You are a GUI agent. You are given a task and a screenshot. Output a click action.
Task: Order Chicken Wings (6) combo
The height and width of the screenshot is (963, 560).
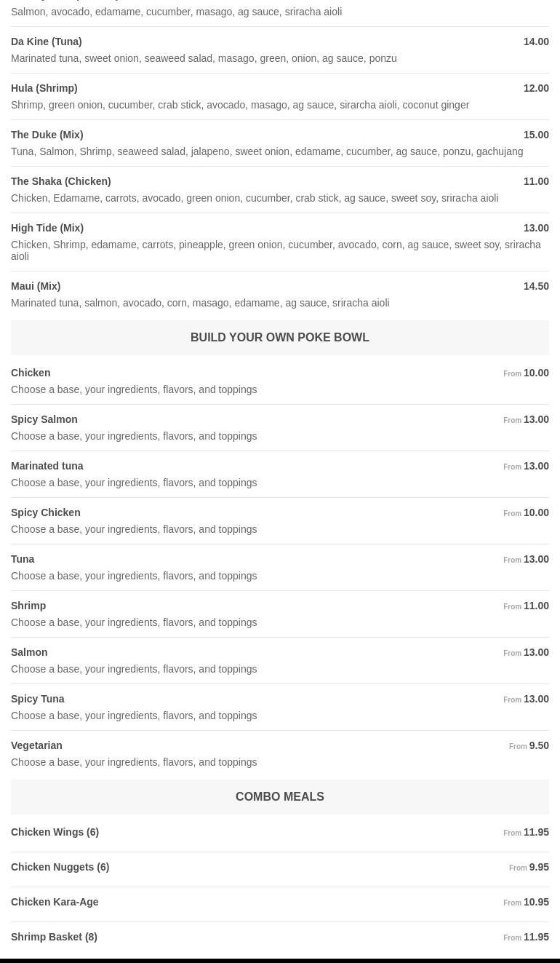[x=55, y=833]
